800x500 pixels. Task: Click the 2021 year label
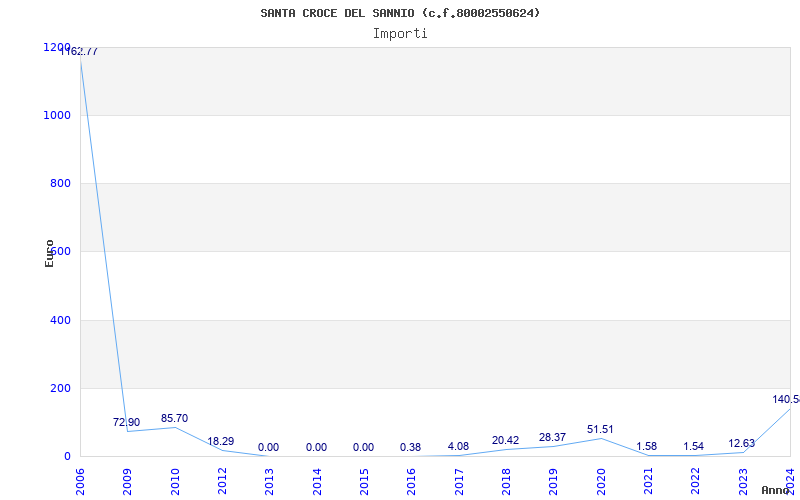point(648,482)
